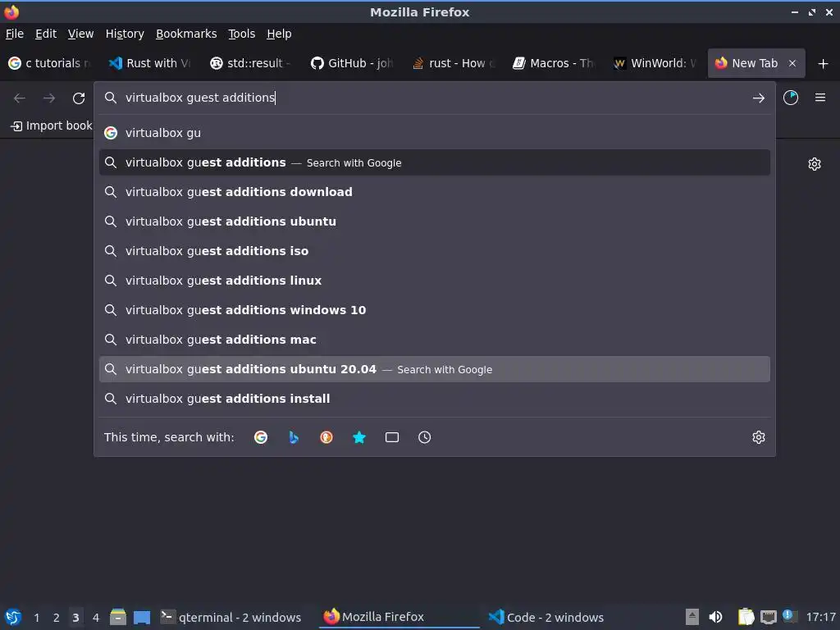Viewport: 840px width, 630px height.
Task: Open the file manager taskbar launcher
Action: coord(118,617)
